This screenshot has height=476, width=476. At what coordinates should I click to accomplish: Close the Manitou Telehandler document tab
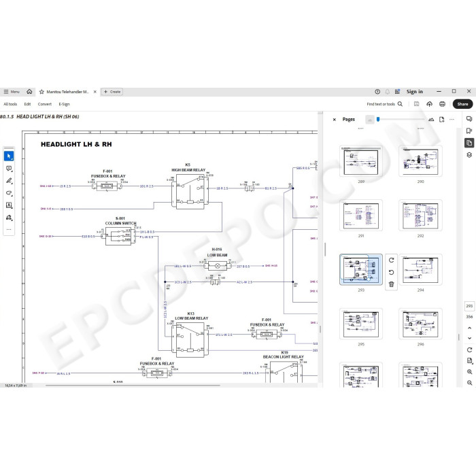(x=95, y=92)
